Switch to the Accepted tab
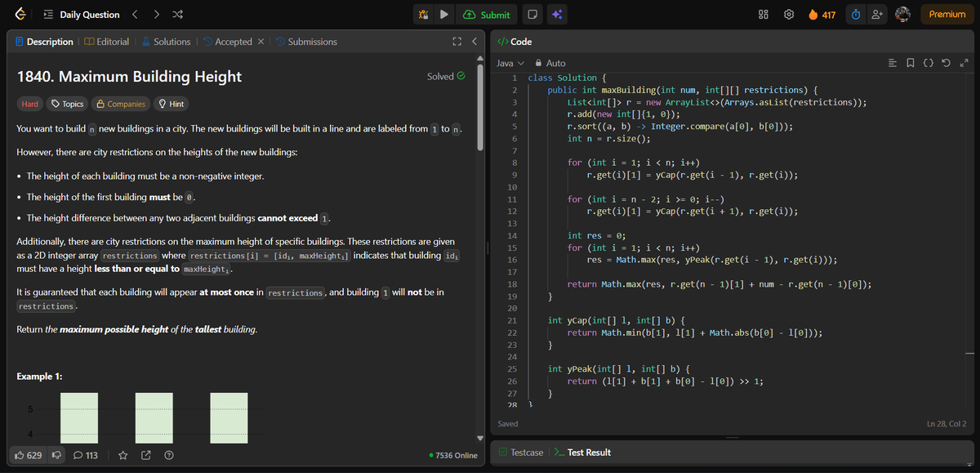 [227, 42]
